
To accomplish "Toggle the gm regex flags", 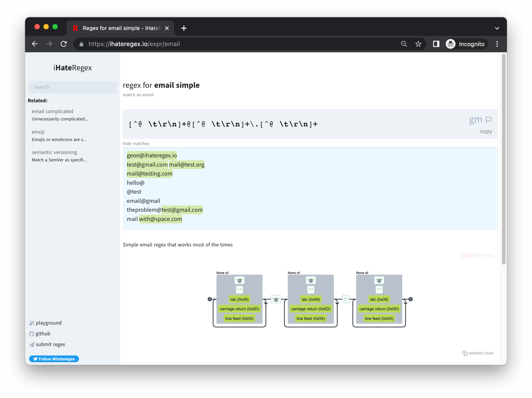I will (x=475, y=120).
